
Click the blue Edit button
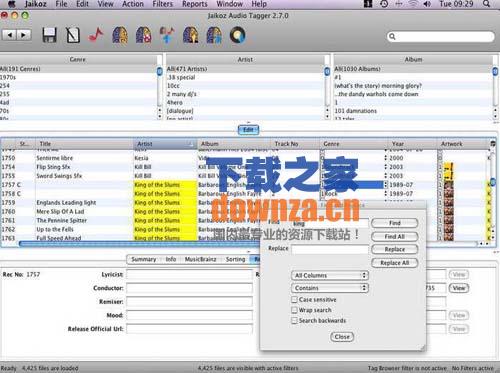click(x=248, y=130)
